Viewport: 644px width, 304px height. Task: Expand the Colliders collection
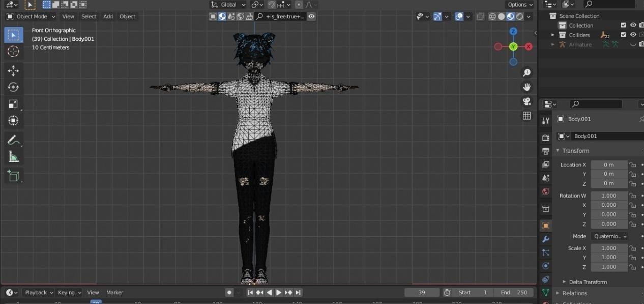553,35
